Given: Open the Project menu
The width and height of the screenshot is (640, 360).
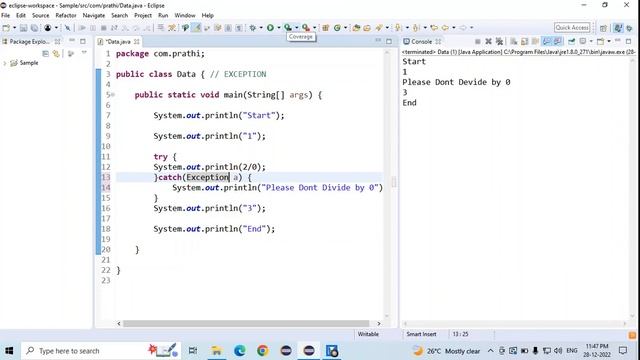Looking at the screenshot, I should pos(143,16).
